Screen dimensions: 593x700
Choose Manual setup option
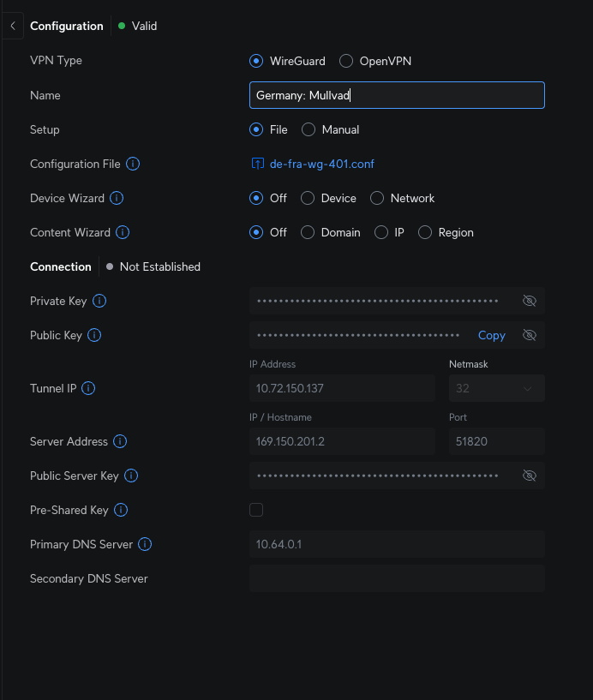tap(308, 129)
